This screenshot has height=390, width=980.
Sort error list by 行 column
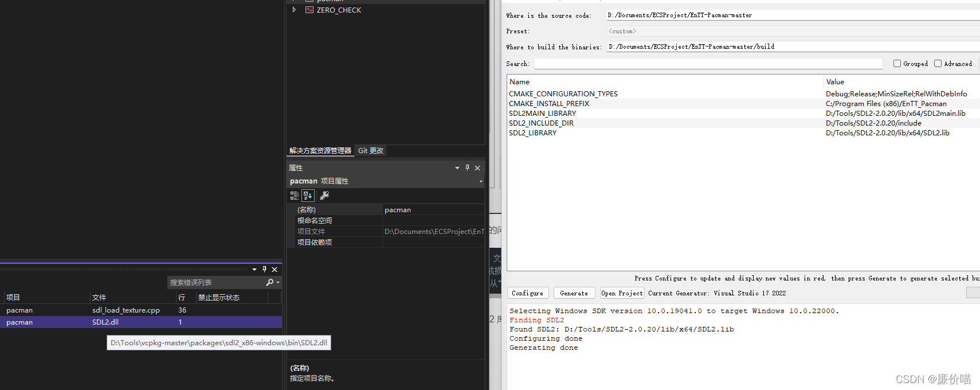coord(186,297)
